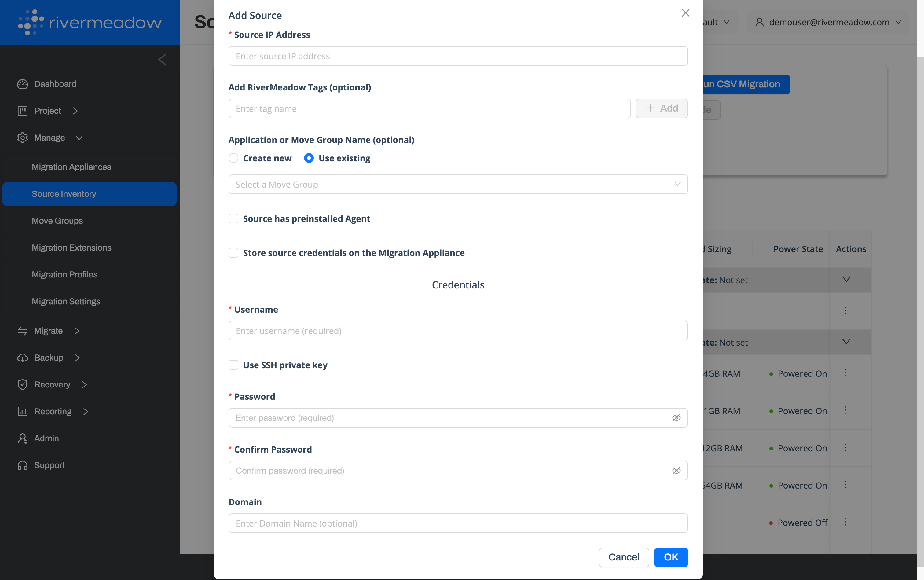Toggle visibility in Confirm Password field

tap(676, 471)
